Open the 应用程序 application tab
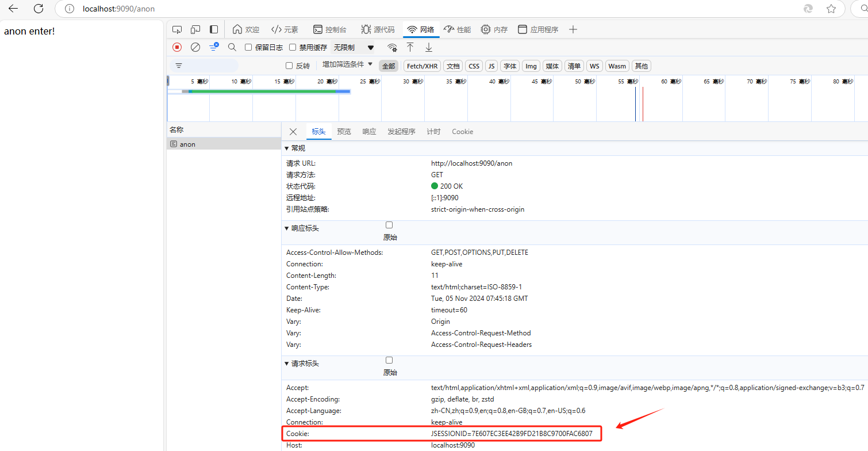The height and width of the screenshot is (451, 868). pyautogui.click(x=538, y=29)
